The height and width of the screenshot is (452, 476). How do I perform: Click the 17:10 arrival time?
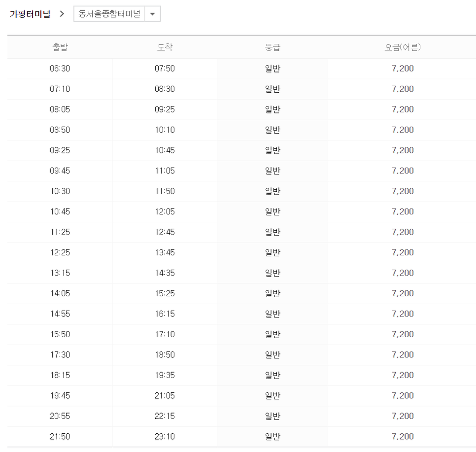click(165, 334)
